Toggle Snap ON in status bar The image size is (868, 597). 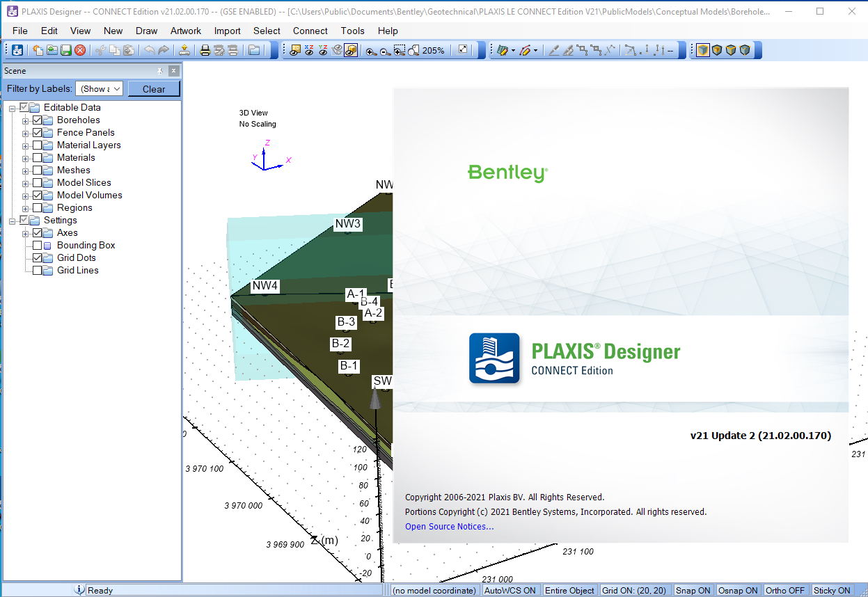click(x=693, y=590)
